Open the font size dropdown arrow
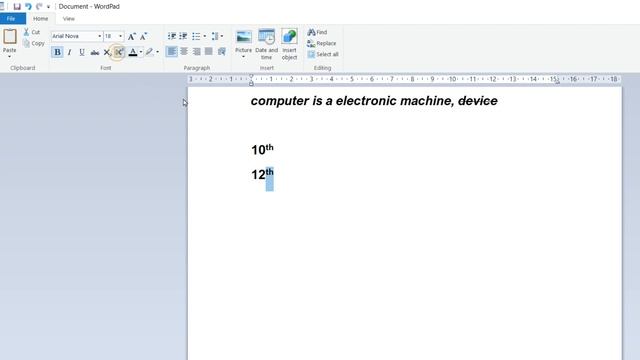The image size is (640, 360). click(x=121, y=36)
